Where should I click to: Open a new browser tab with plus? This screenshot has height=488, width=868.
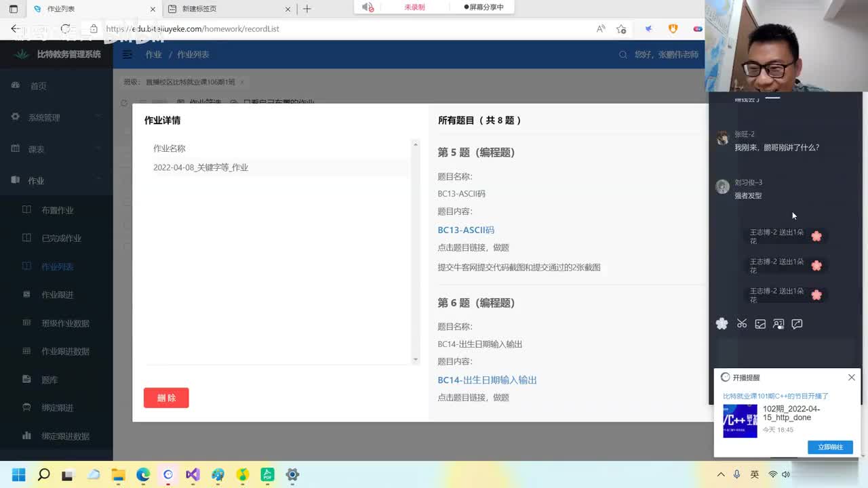[x=307, y=9]
